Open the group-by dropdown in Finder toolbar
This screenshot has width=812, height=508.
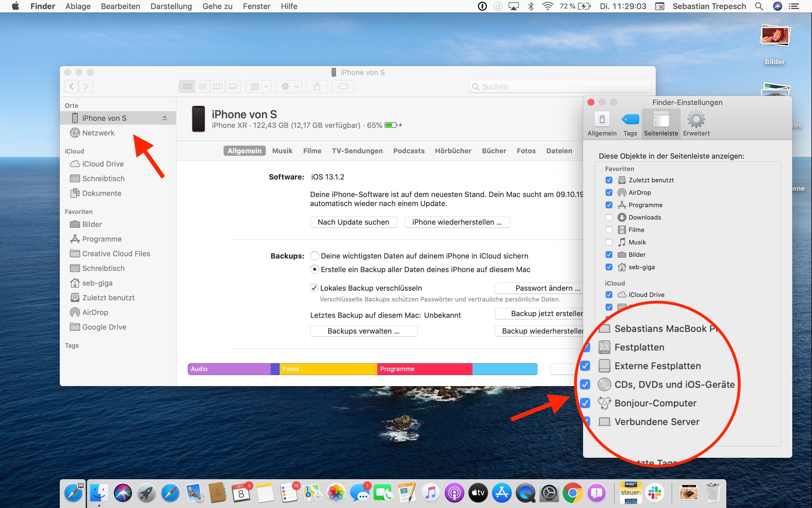click(x=258, y=86)
